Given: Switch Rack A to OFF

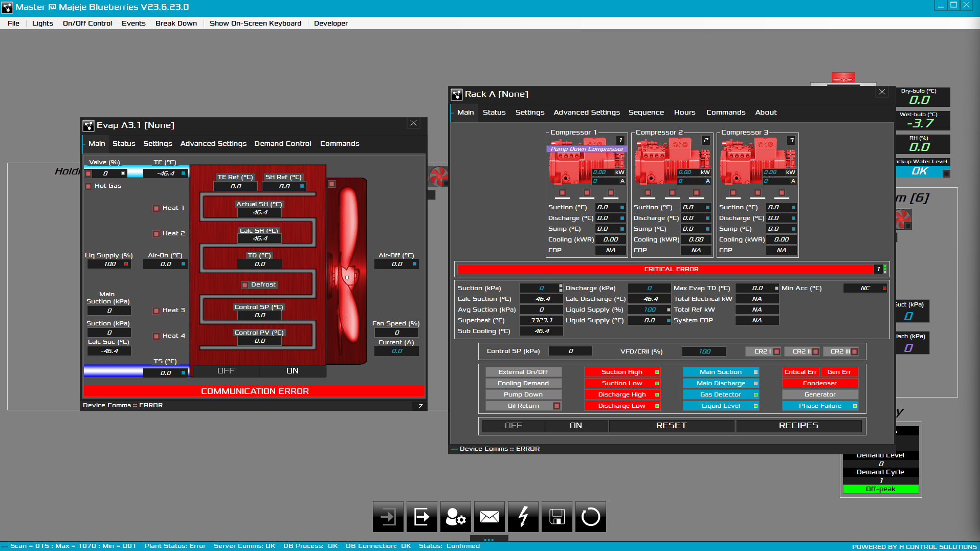Looking at the screenshot, I should coord(514,426).
